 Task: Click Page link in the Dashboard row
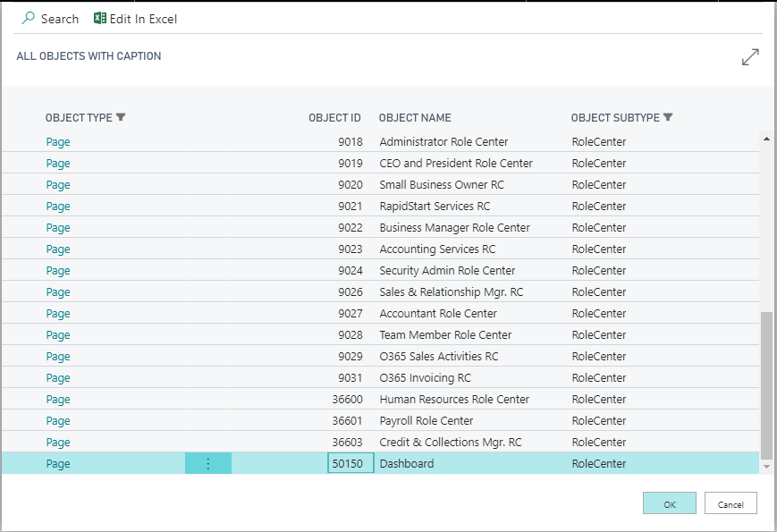click(x=58, y=464)
